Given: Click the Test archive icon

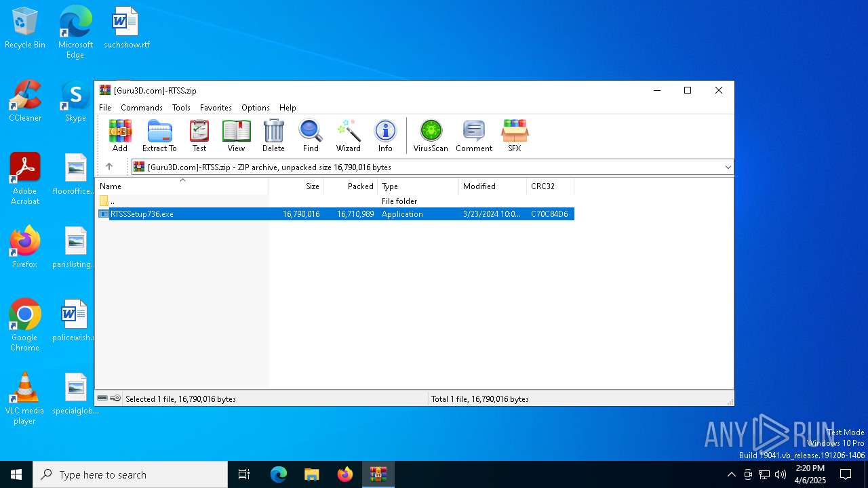Looking at the screenshot, I should pos(199,136).
